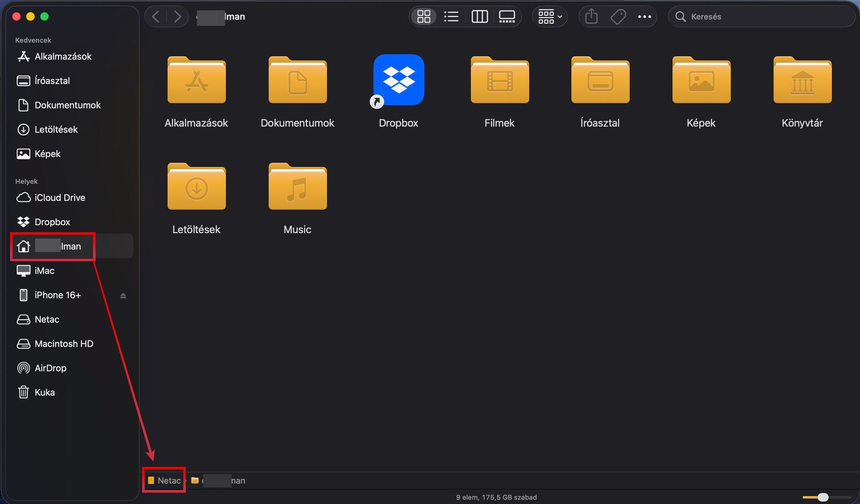Open Kuka trash in the sidebar
This screenshot has width=860, height=504.
(x=44, y=392)
